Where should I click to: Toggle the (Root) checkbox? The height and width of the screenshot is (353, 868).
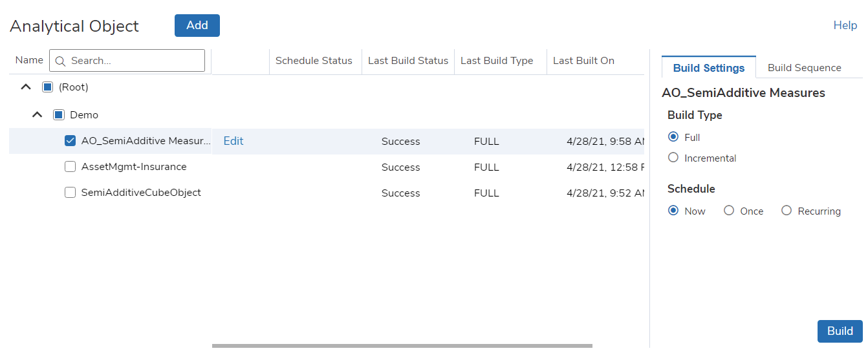click(x=47, y=87)
